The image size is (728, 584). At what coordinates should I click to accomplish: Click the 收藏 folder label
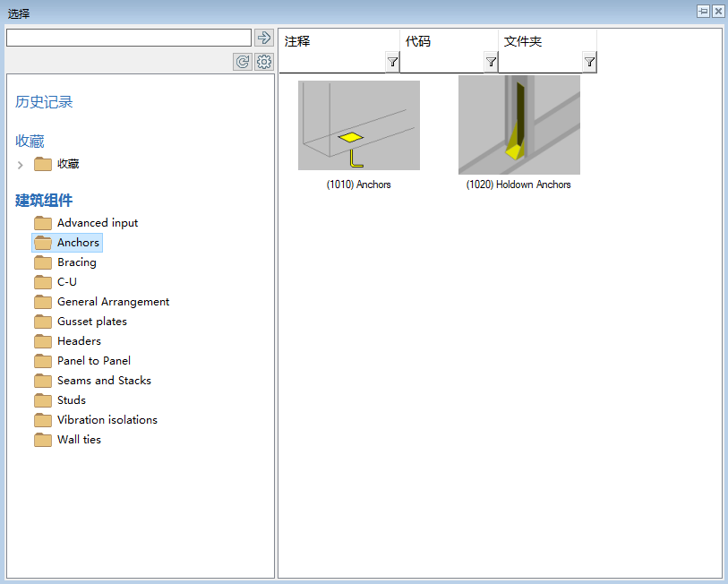click(x=68, y=164)
